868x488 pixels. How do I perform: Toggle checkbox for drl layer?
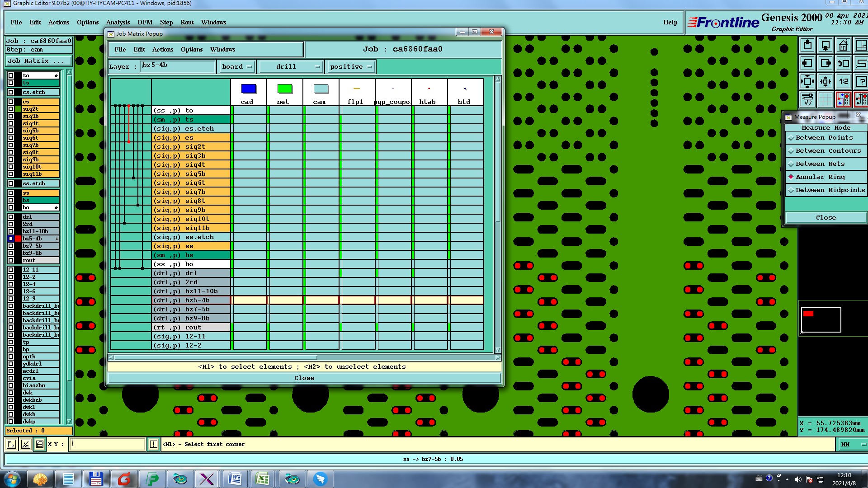[x=11, y=217]
